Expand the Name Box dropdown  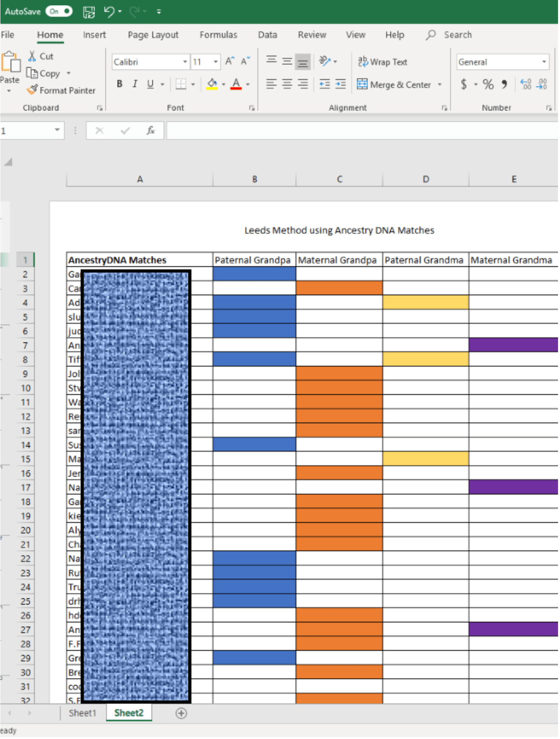click(57, 130)
